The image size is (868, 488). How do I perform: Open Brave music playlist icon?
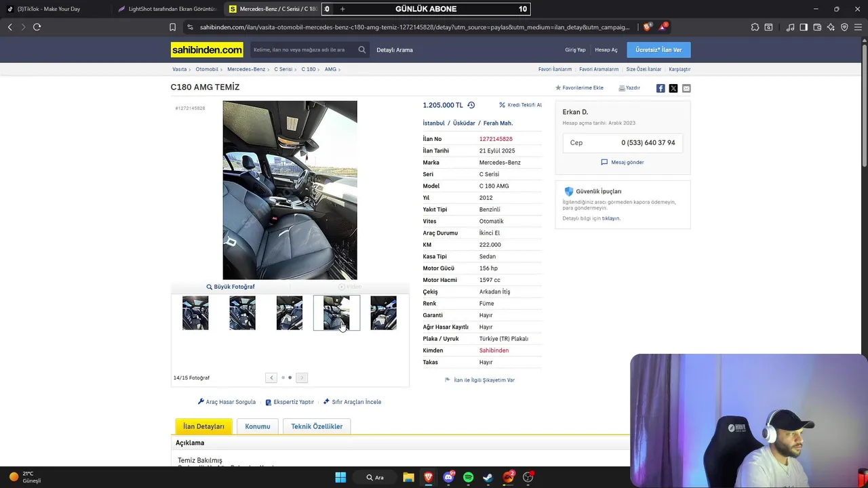point(790,27)
